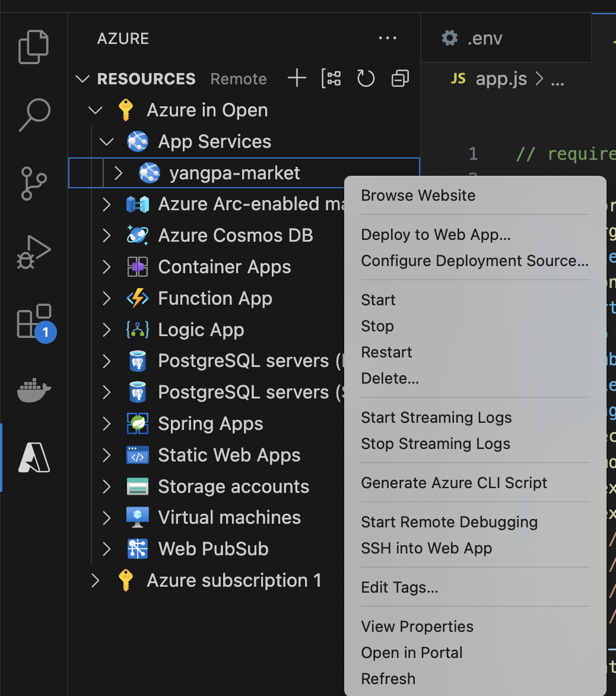616x696 pixels.
Task: Click the Azure Cosmos DB icon
Action: click(x=138, y=235)
